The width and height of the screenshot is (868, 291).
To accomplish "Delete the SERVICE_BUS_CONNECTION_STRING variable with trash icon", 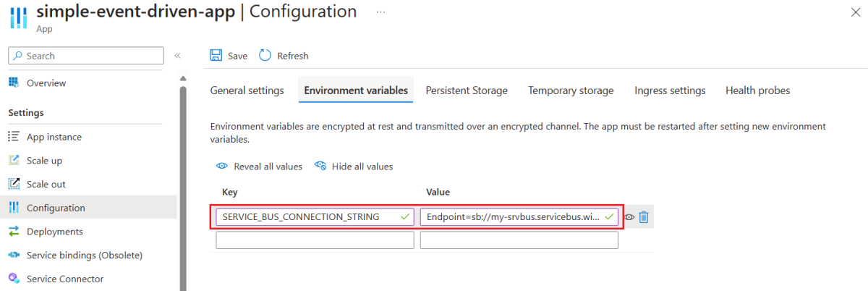I will click(x=644, y=217).
